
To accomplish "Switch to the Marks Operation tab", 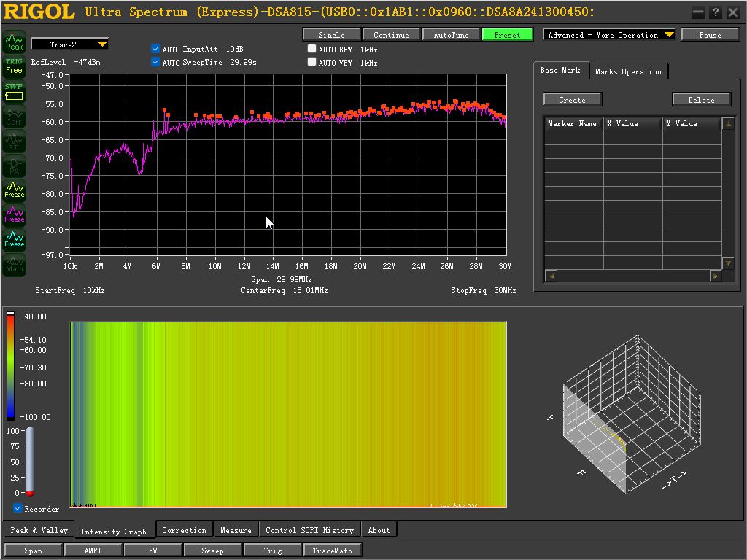I will pos(628,71).
